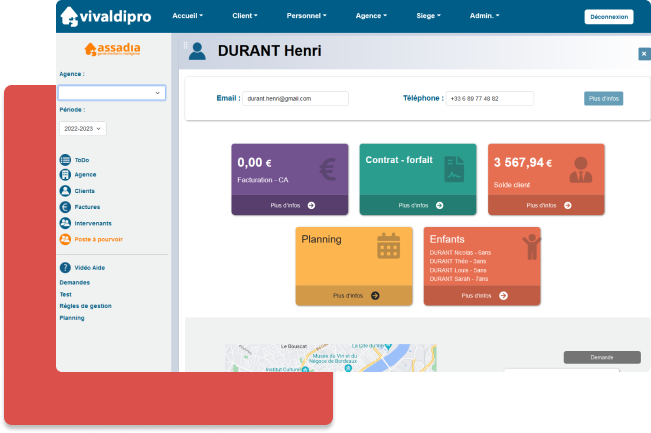This screenshot has height=433, width=651.
Task: Select the orange Poste à pourvoir icon
Action: [x=65, y=240]
